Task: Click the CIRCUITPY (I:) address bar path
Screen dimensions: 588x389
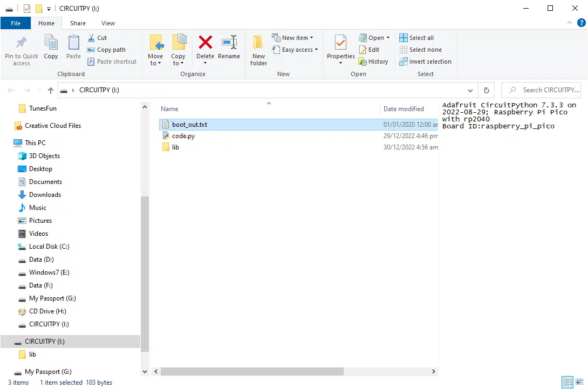Action: coord(99,90)
